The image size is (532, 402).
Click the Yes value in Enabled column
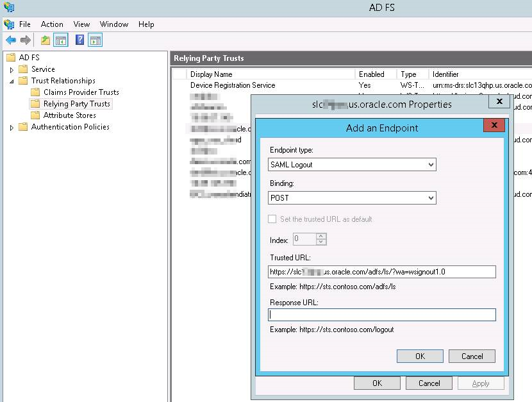click(365, 85)
